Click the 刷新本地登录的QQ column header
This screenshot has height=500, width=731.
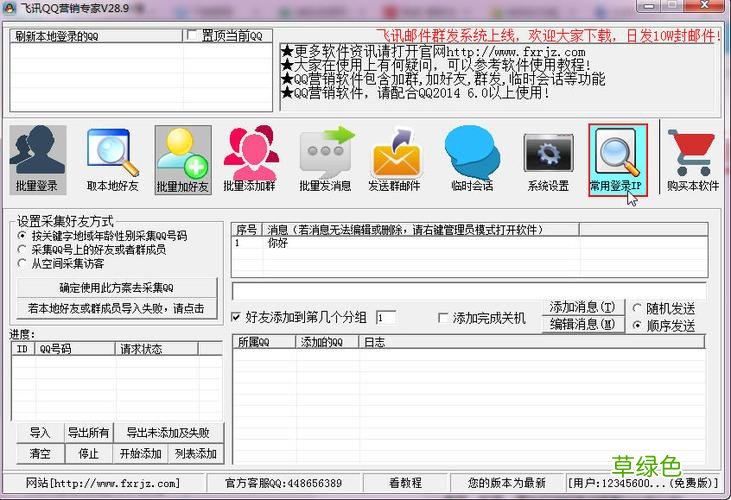(97, 36)
